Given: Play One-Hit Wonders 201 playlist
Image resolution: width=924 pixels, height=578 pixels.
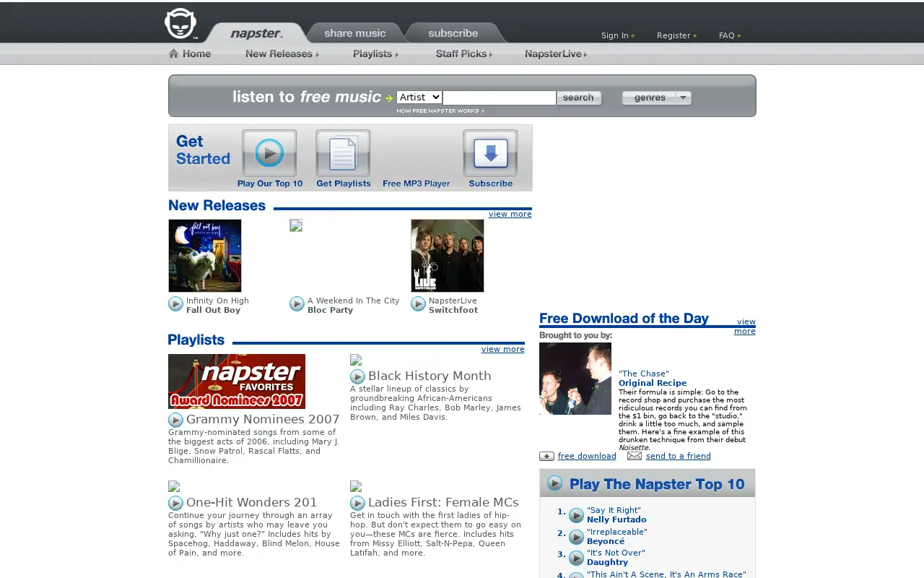Looking at the screenshot, I should point(175,503).
